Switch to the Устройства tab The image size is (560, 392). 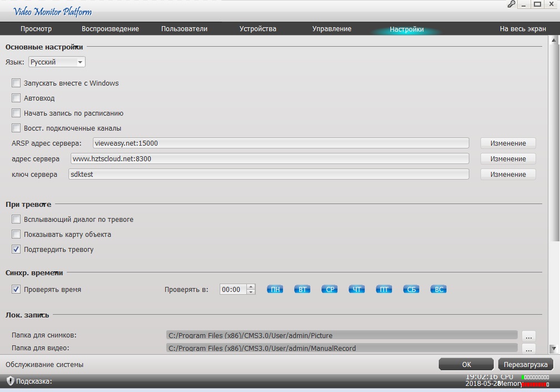257,29
